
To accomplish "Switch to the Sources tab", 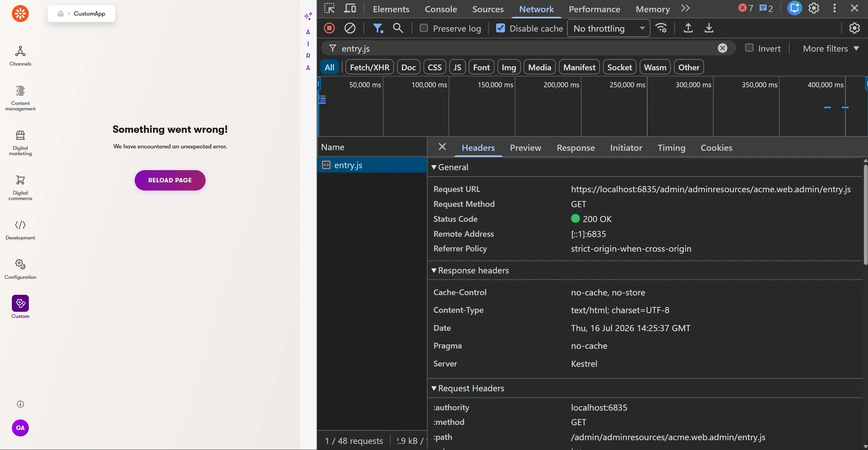I will pos(488,9).
